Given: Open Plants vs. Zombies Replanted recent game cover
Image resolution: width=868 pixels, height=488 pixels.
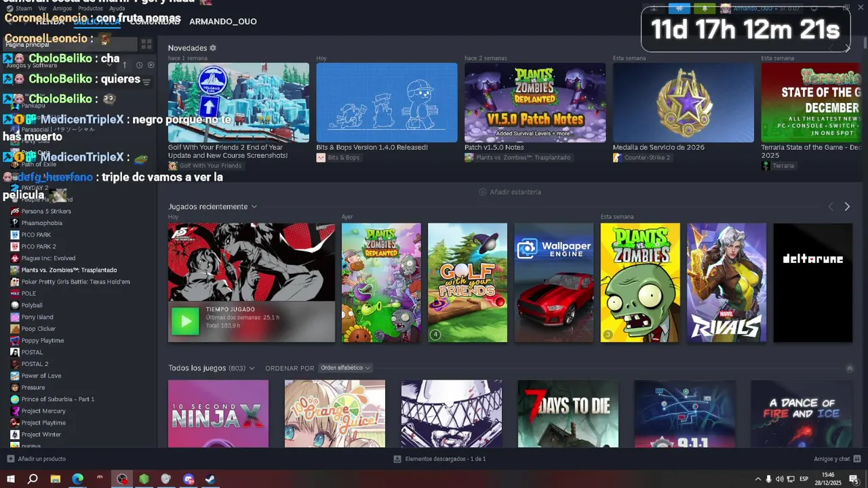Looking at the screenshot, I should pos(381,283).
